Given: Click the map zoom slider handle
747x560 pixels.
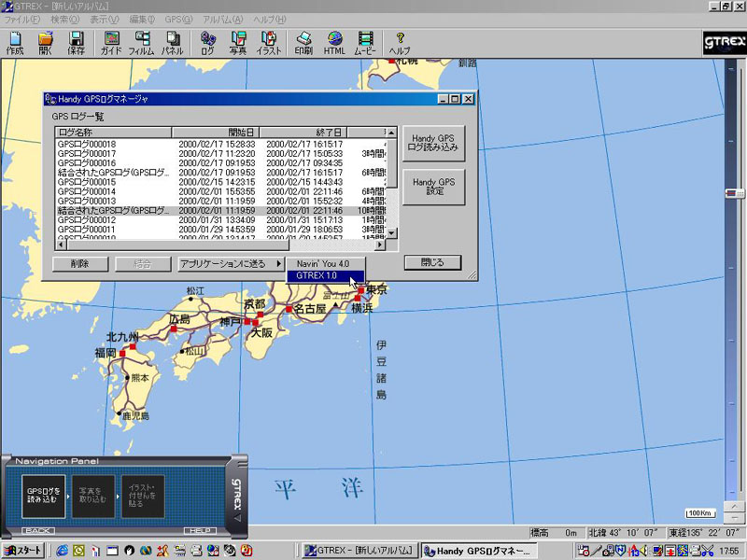Looking at the screenshot, I should [x=736, y=193].
